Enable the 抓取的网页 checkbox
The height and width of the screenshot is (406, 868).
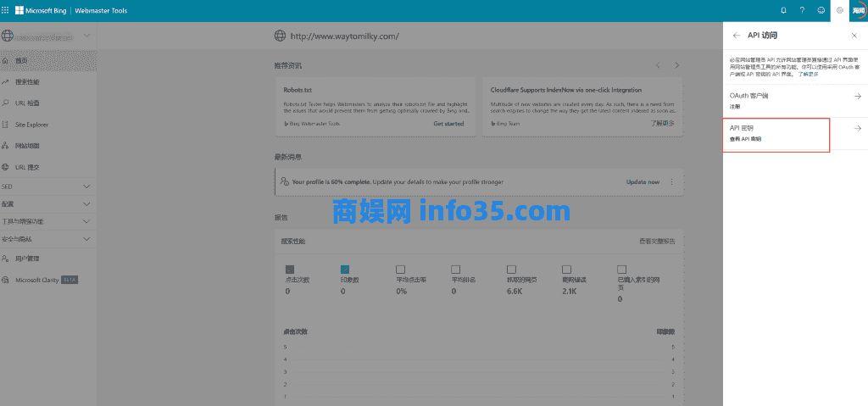point(511,270)
